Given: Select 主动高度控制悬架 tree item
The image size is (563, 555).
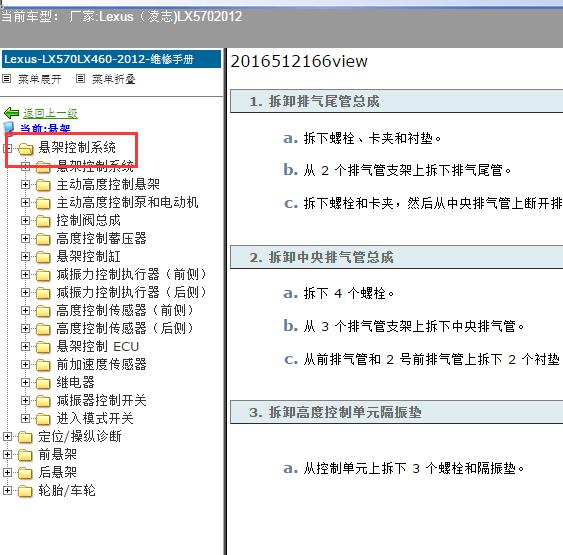Looking at the screenshot, I should [108, 185].
